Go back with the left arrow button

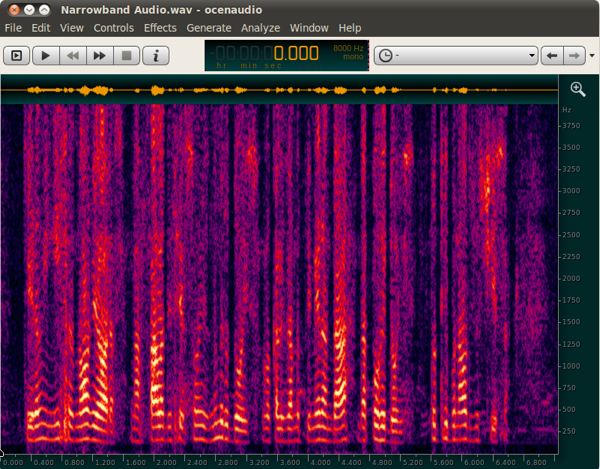click(552, 56)
